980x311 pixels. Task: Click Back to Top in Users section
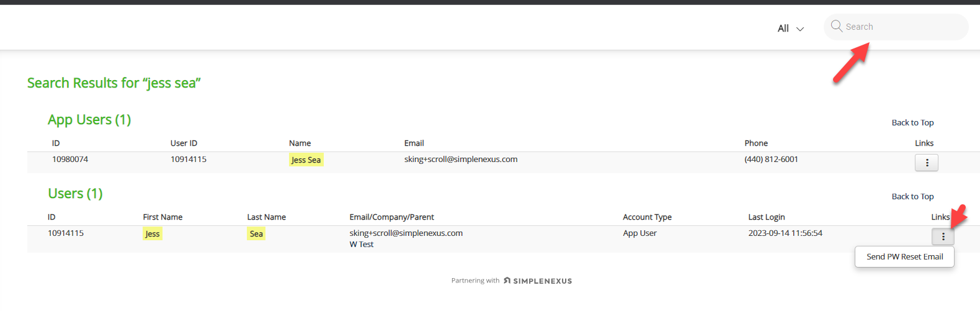point(912,197)
